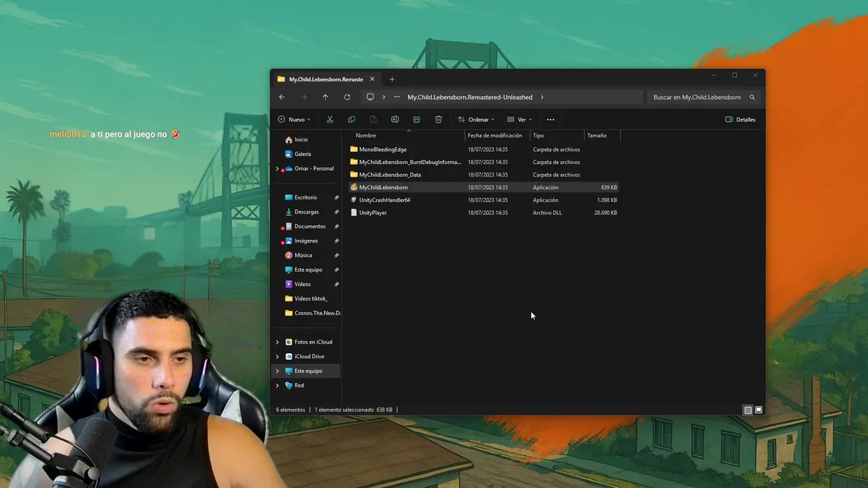Unpin Escritorio using its pin icon
The image size is (868, 488).
click(x=336, y=197)
